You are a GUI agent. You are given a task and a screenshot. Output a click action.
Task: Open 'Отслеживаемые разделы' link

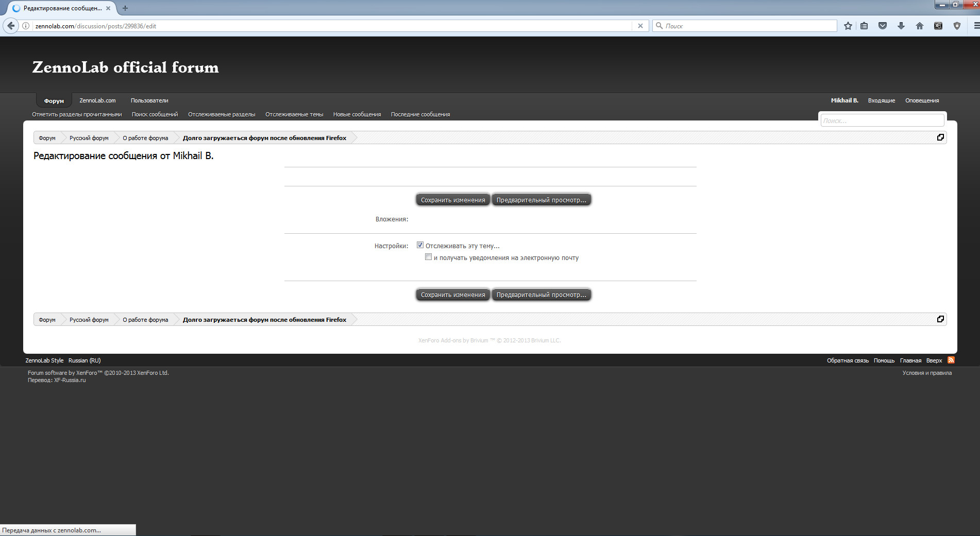click(x=222, y=114)
